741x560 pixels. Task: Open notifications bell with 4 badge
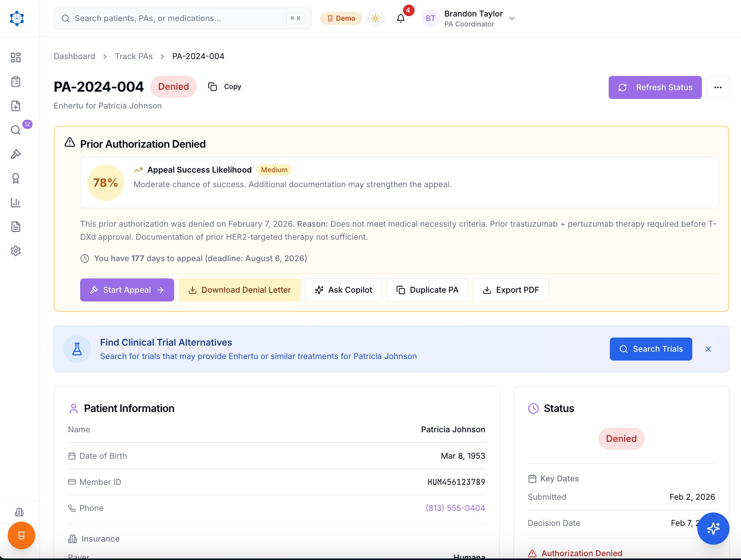tap(401, 18)
